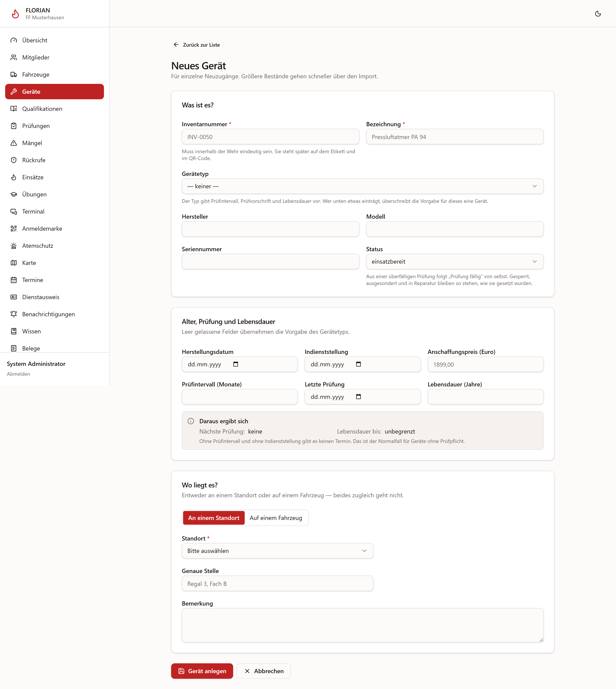This screenshot has height=689, width=616.
Task: Select the An einem Standort option
Action: click(x=214, y=518)
